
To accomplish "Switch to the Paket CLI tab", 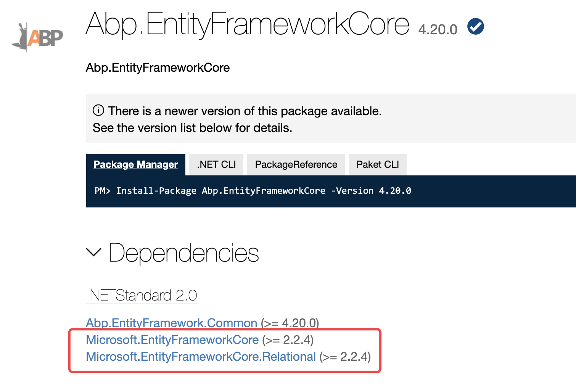I will coord(378,164).
